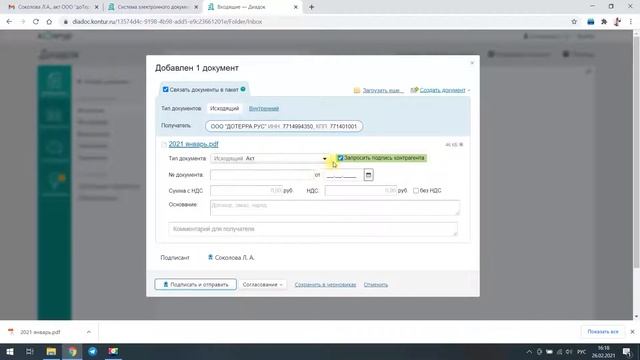Switch keyboard language РУС indicator

point(582,351)
